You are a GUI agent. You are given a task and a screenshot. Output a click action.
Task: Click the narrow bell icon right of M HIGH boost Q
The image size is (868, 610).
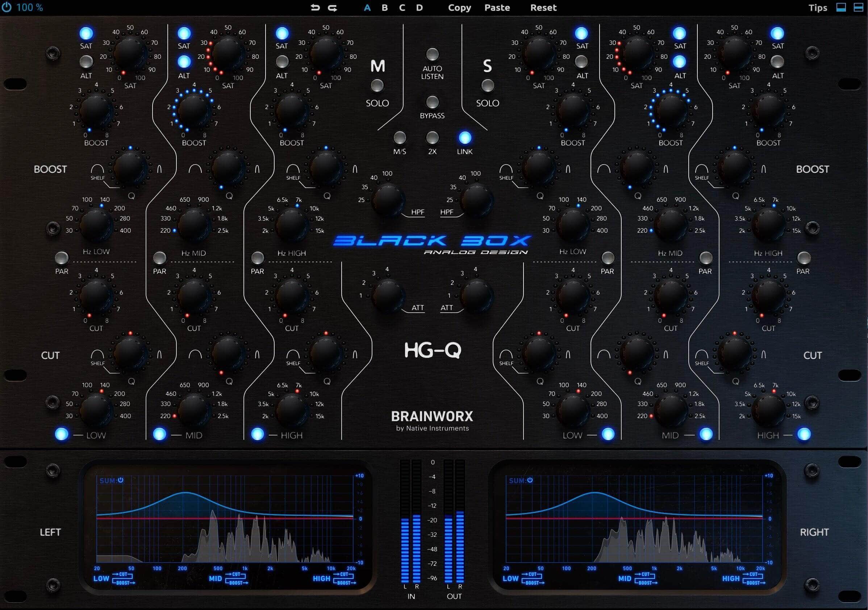click(355, 169)
